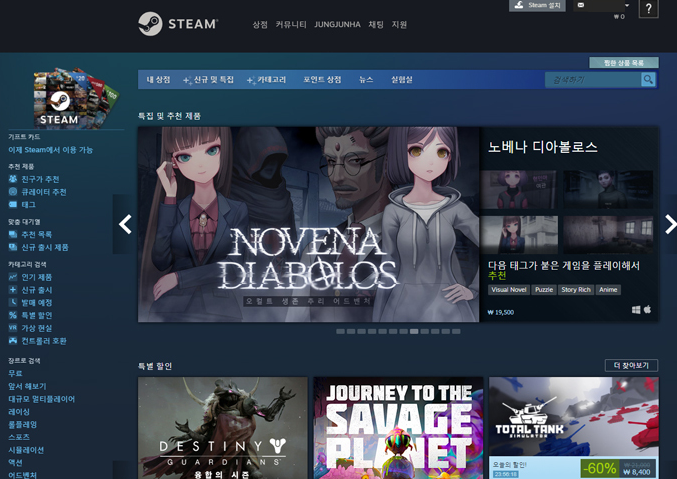Click the Story Rich tag
The height and width of the screenshot is (479, 677).
(x=576, y=290)
